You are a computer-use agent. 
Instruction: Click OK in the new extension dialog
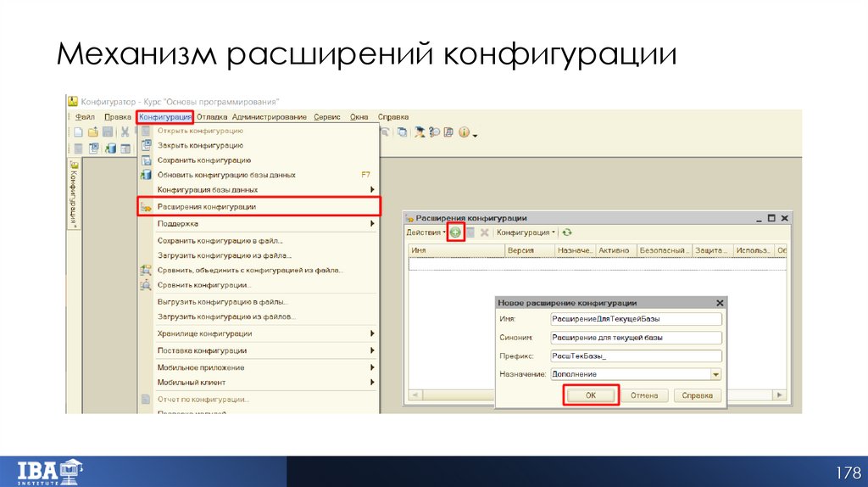coord(591,395)
